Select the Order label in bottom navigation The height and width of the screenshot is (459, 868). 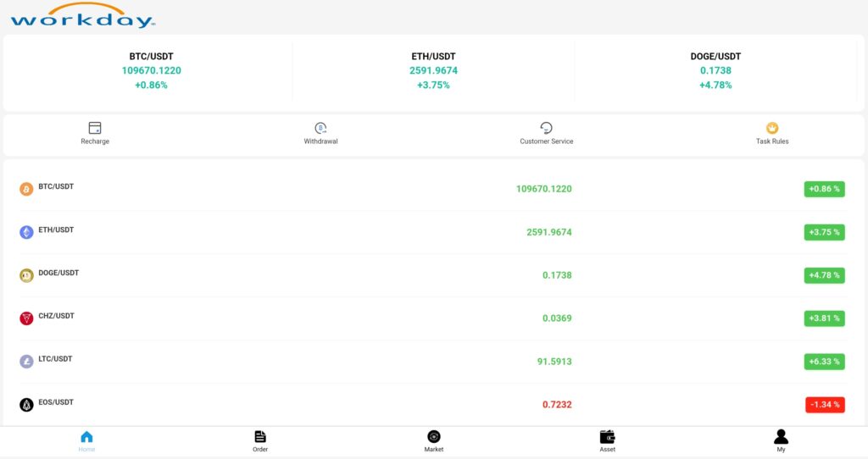click(x=260, y=450)
